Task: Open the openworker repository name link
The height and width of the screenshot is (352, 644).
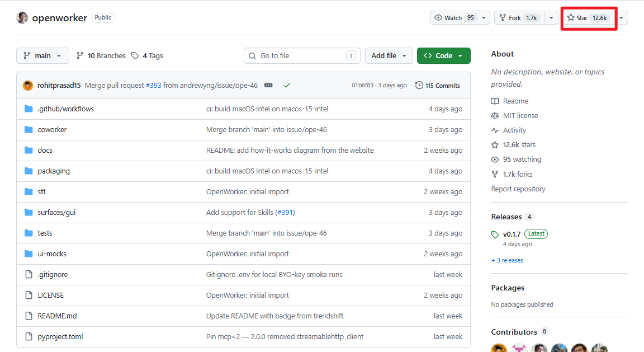Action: coord(60,18)
